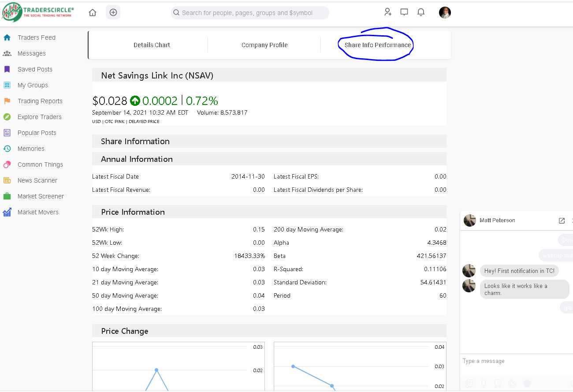
Task: Open the profile avatar menu in header
Action: [x=445, y=12]
